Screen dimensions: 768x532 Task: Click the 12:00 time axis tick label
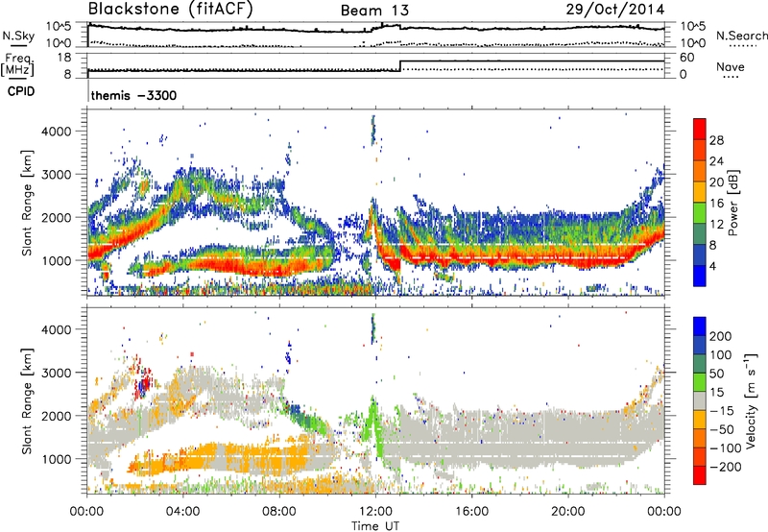click(x=375, y=512)
